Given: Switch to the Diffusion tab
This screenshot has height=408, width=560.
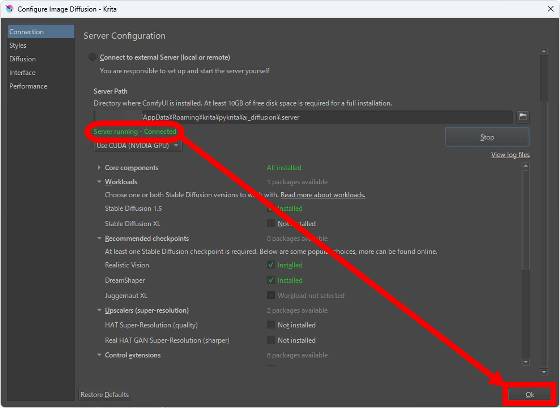Looking at the screenshot, I should coord(41,59).
